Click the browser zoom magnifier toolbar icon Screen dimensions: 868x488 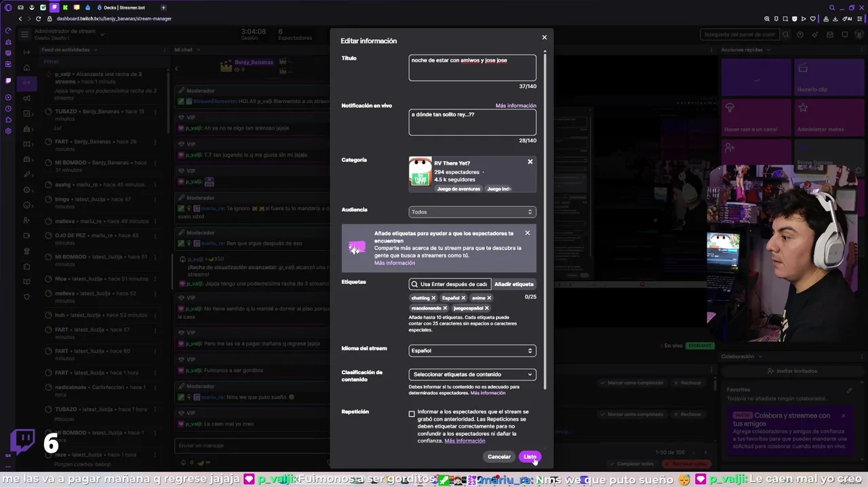click(767, 18)
